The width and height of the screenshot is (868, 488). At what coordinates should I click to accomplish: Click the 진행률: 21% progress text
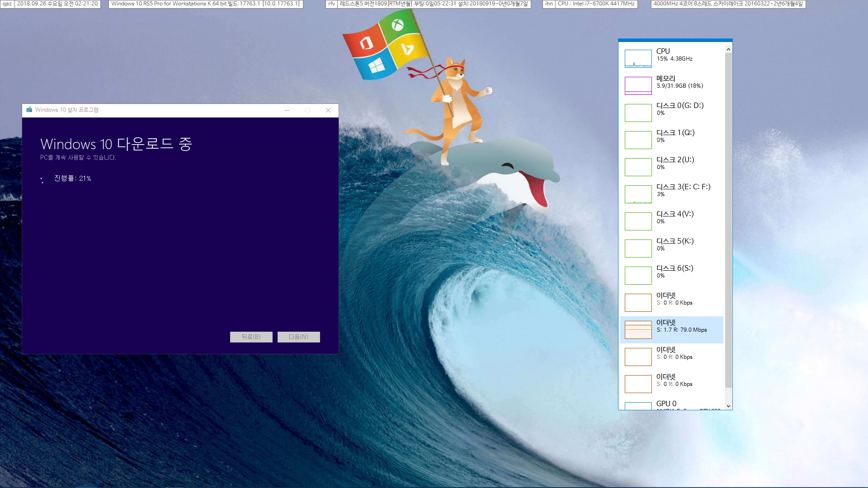pos(72,178)
